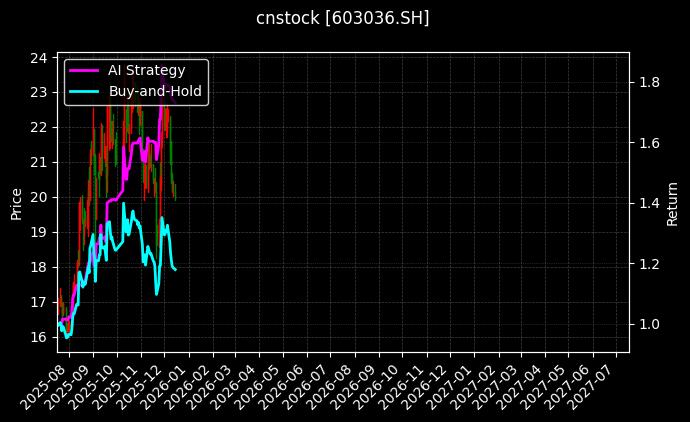Click the Return axis label on right
This screenshot has height=422, width=690.
click(x=672, y=203)
